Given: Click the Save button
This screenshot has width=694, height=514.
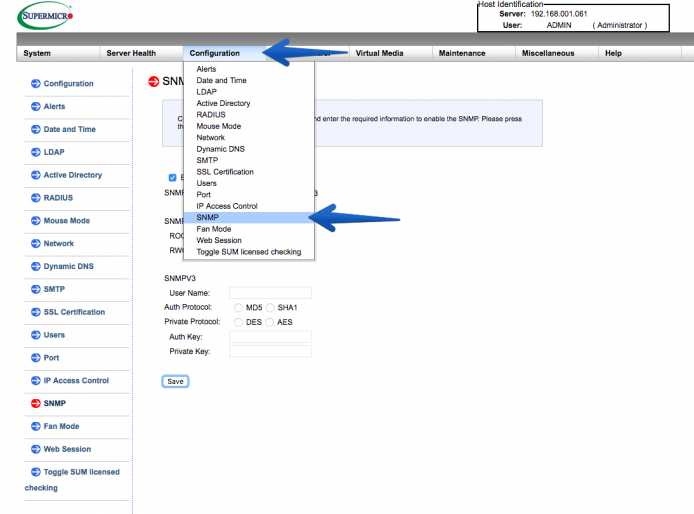Looking at the screenshot, I should click(175, 381).
